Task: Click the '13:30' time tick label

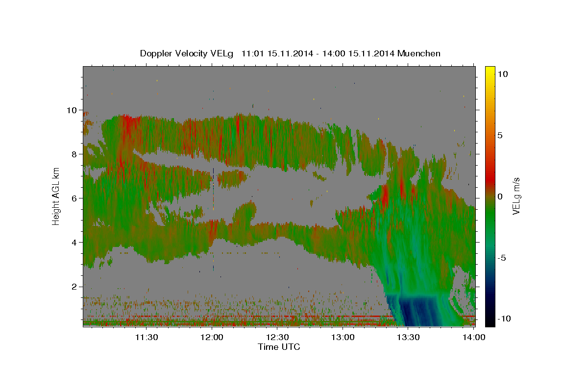Action: pos(409,337)
